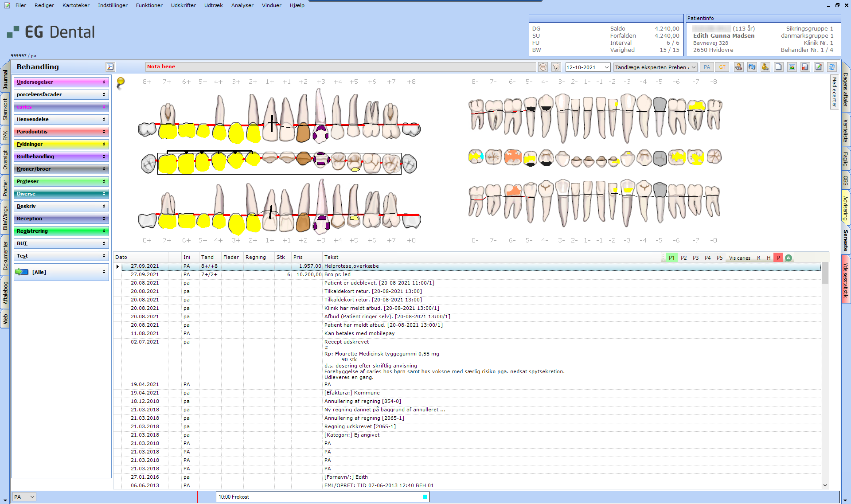Click the blank document icon
851x504 pixels.
click(778, 67)
